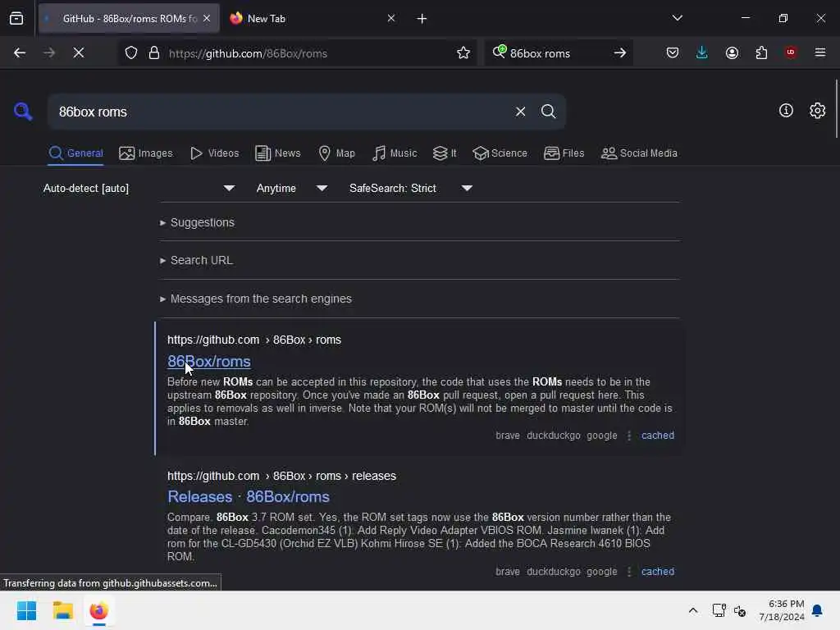Switch to the New Tab tab
Screen dimensions: 840x630
point(313,18)
